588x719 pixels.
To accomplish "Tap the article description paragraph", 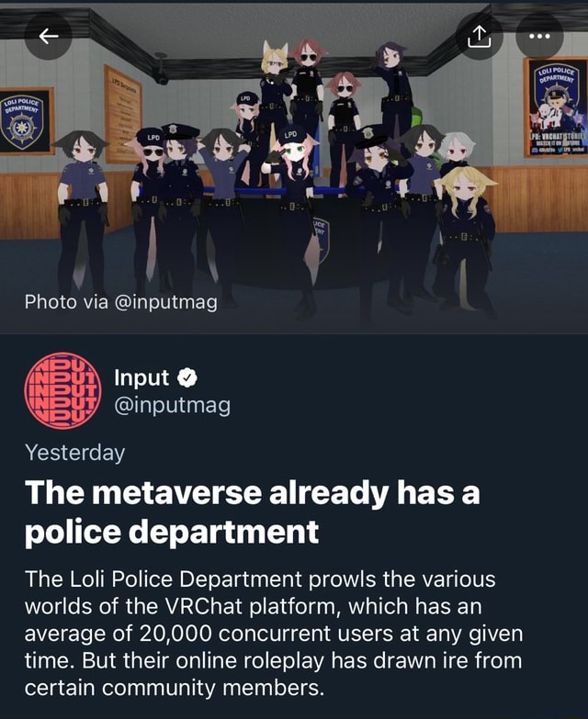I will pos(274,634).
